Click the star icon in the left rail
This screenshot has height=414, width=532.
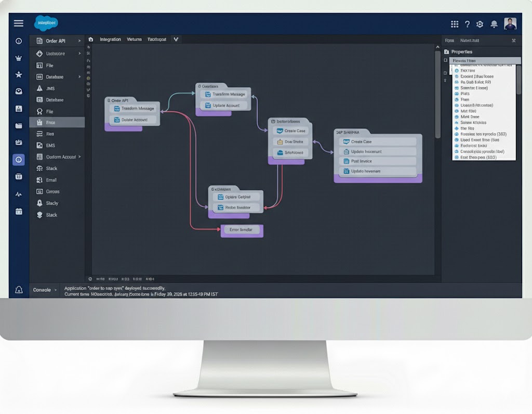(19, 75)
